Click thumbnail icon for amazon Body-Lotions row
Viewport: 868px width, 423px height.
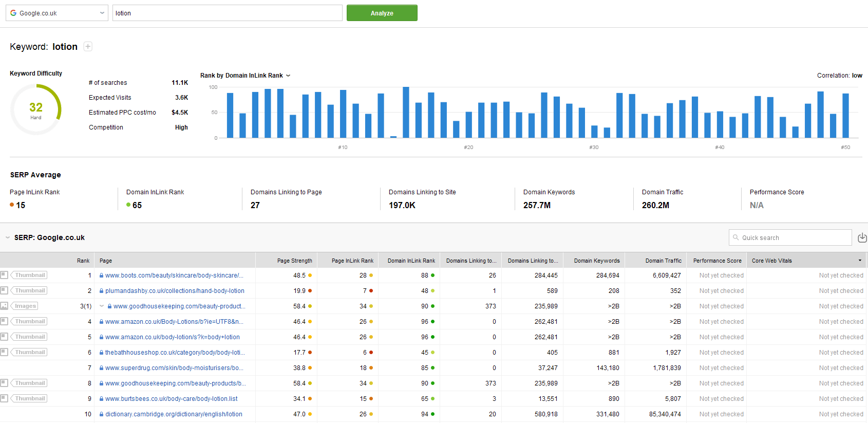pyautogui.click(x=4, y=321)
